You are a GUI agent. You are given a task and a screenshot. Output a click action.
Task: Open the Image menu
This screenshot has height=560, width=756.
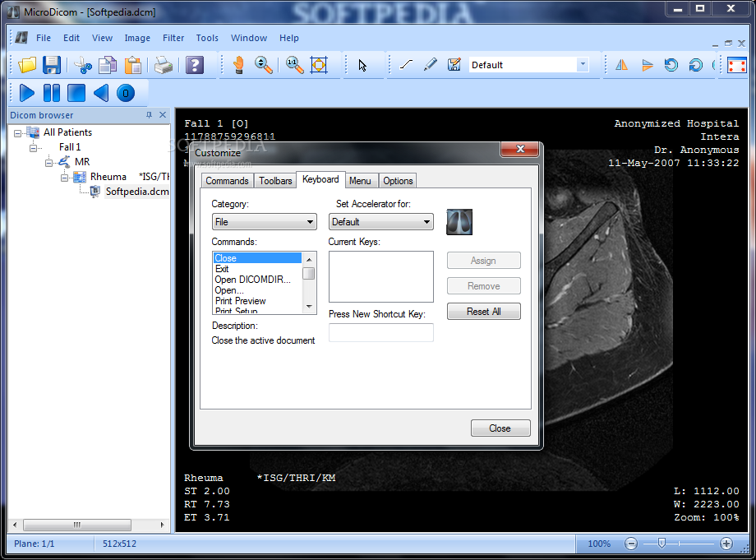(x=137, y=38)
